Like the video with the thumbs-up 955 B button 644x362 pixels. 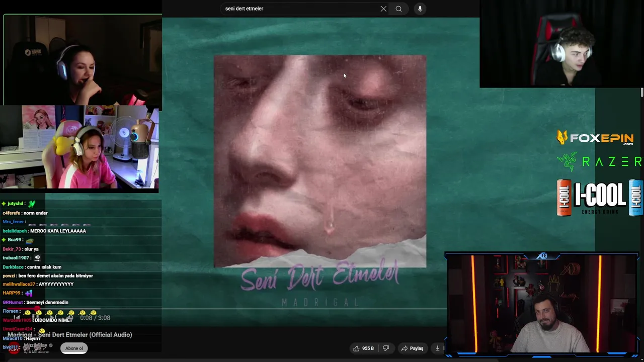pyautogui.click(x=364, y=348)
